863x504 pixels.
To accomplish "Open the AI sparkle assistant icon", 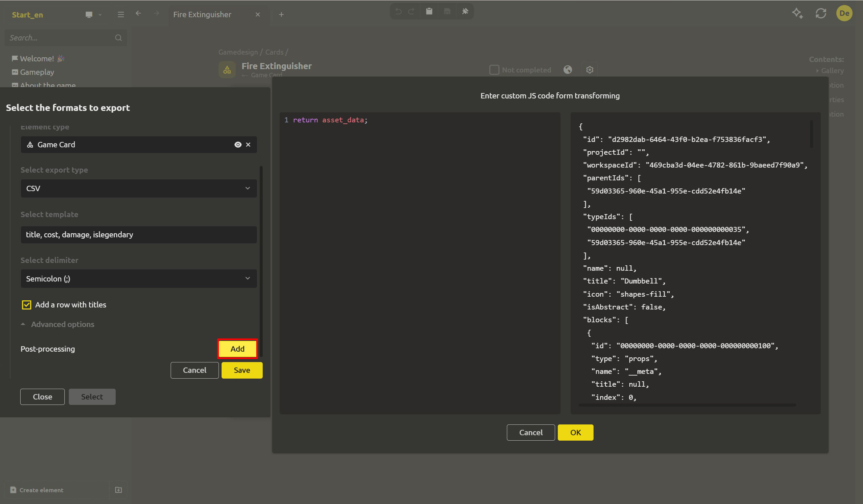I will (x=797, y=13).
